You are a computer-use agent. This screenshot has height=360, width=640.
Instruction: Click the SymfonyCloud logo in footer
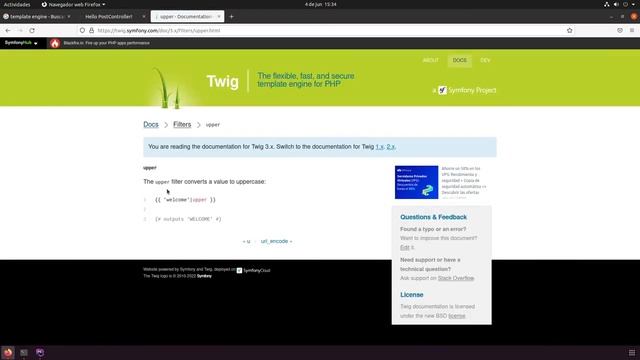click(253, 270)
